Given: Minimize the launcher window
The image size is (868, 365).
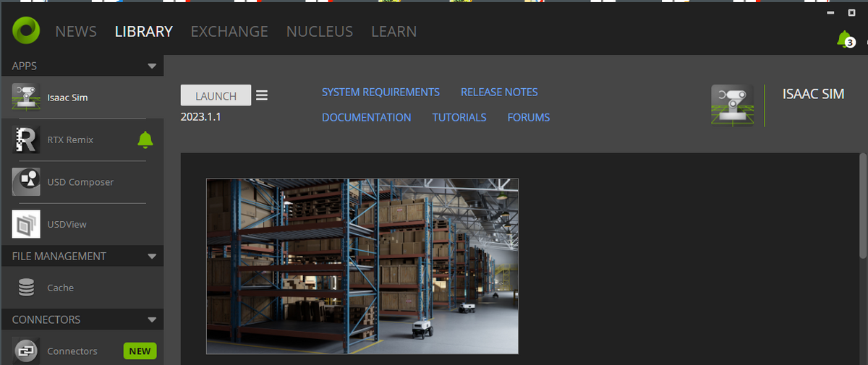Looking at the screenshot, I should [830, 13].
